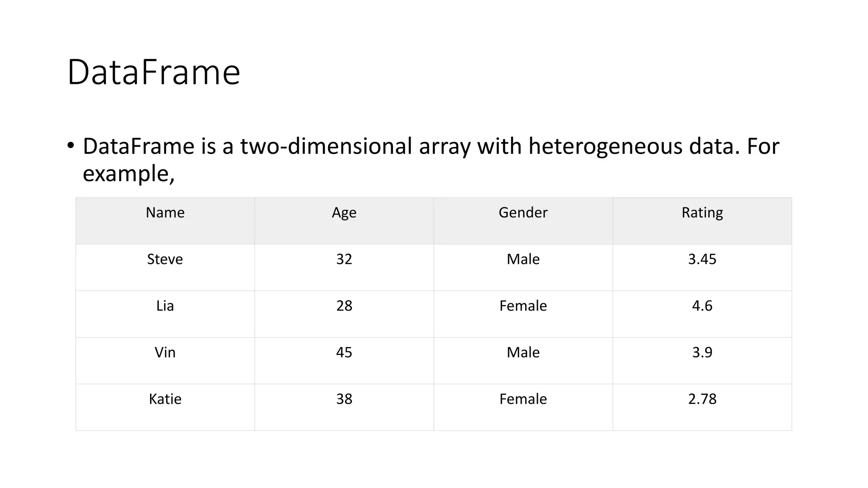868x488 pixels.
Task: Click Female in Lia's row
Action: (523, 306)
